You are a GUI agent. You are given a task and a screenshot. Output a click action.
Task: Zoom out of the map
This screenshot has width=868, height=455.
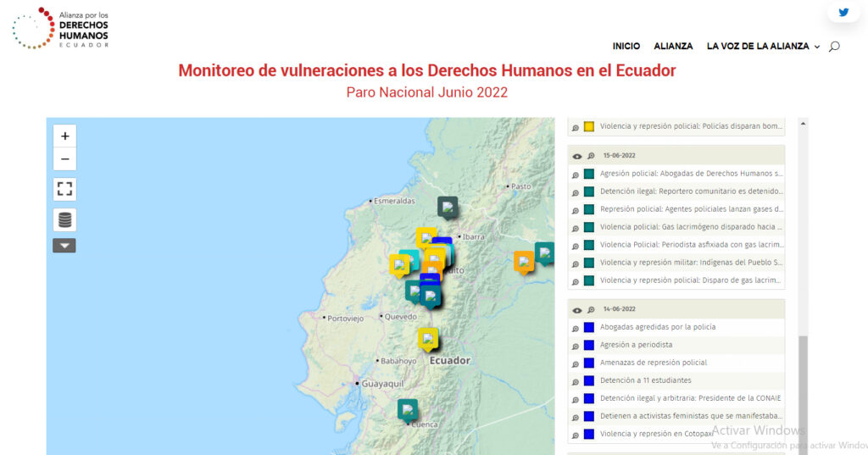click(x=64, y=159)
